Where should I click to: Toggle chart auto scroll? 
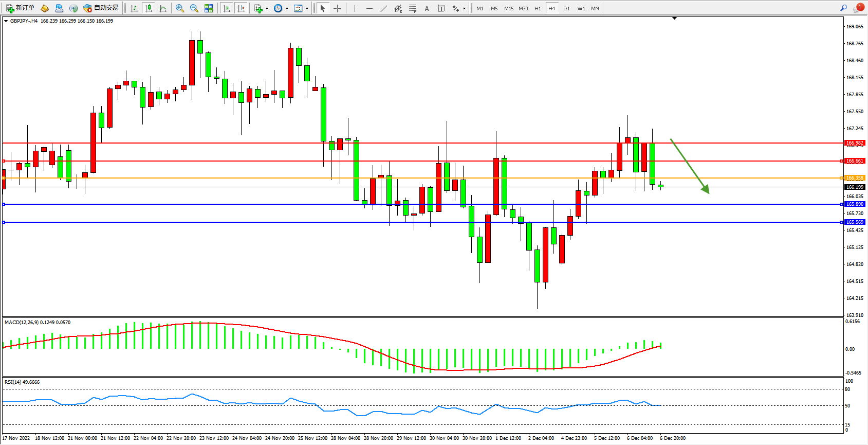pos(227,8)
